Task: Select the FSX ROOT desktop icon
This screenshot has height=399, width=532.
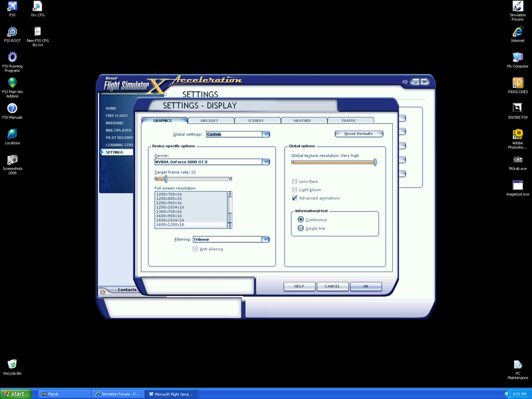Action: (x=12, y=32)
